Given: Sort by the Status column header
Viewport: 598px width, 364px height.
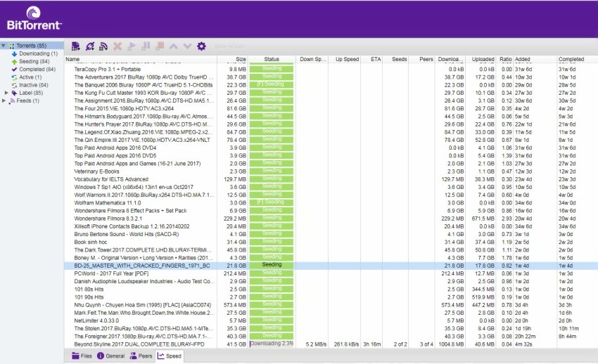Looking at the screenshot, I should (272, 60).
